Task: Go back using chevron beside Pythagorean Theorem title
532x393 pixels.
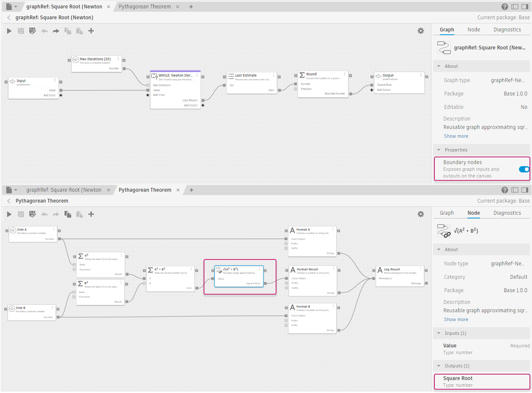Action: [x=9, y=201]
